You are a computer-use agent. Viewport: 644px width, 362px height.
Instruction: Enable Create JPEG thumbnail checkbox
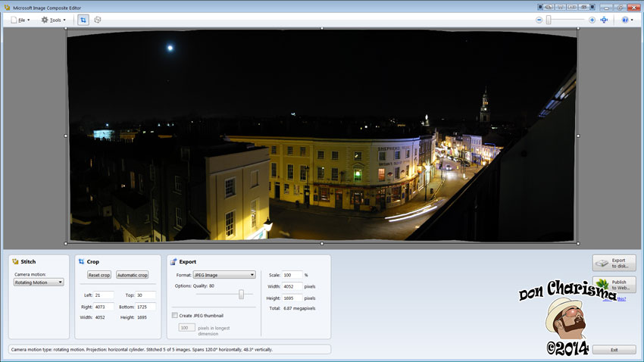point(175,315)
